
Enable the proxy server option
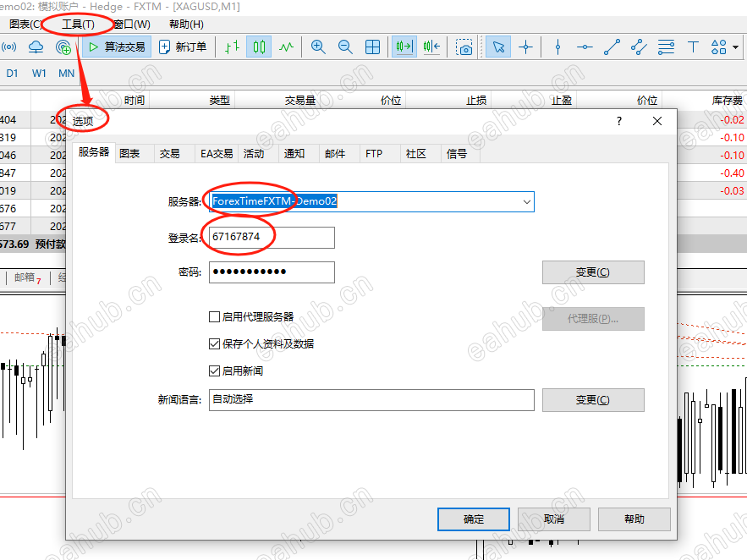[x=215, y=316]
